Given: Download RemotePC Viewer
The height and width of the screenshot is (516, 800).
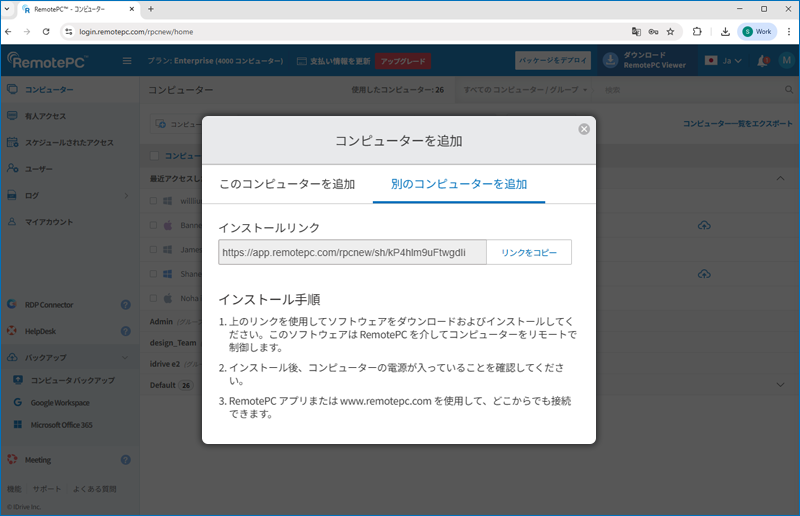Looking at the screenshot, I should [x=645, y=60].
